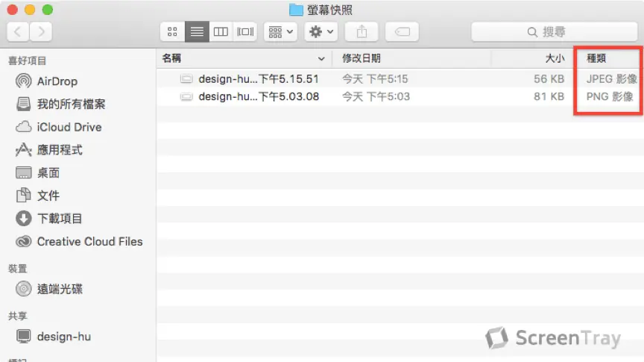Click the 喜好項目 section heading

coord(27,61)
